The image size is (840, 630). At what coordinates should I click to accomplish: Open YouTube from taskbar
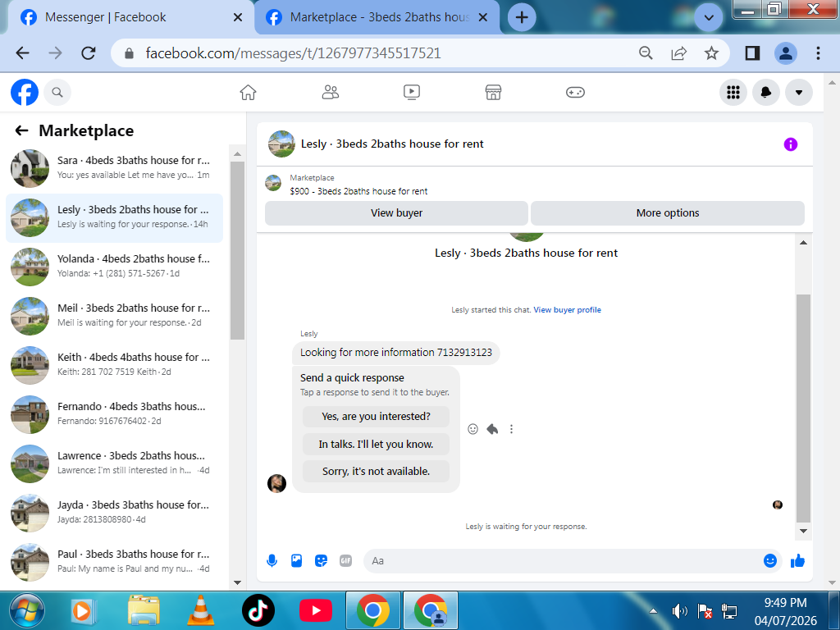coord(316,610)
